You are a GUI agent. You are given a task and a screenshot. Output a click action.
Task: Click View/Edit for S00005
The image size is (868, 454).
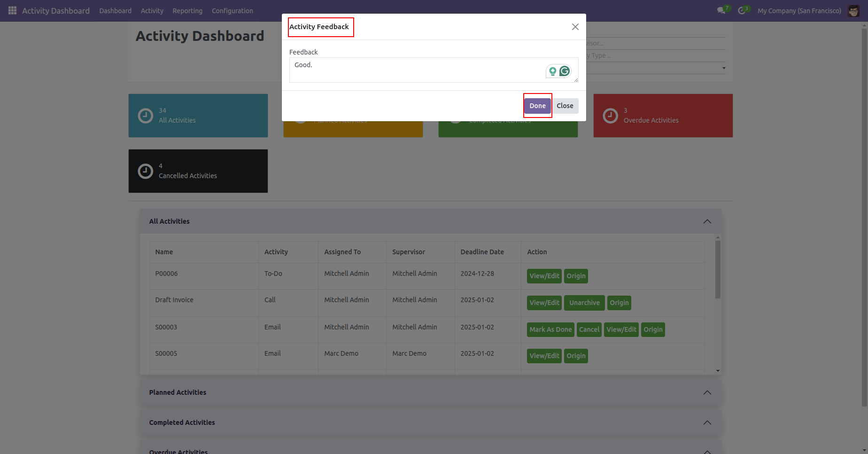[544, 356]
